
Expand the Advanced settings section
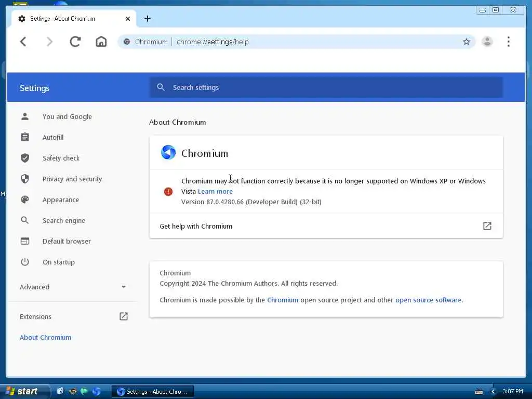coord(73,287)
